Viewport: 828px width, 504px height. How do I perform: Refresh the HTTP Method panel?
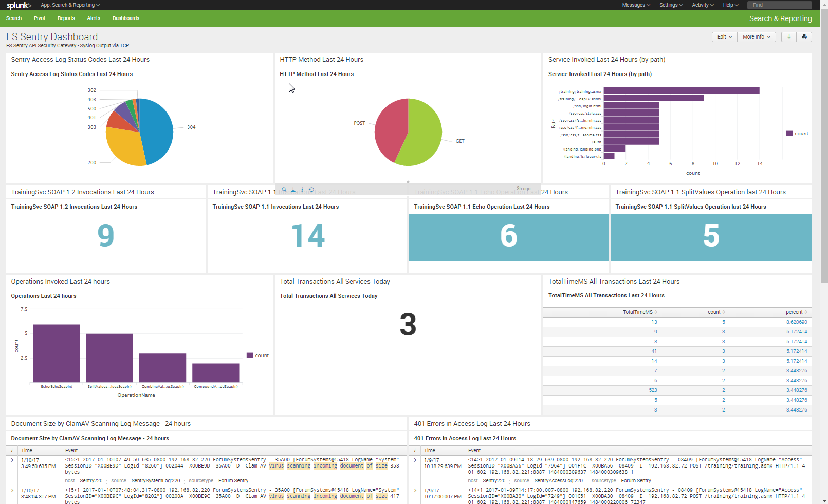(311, 190)
